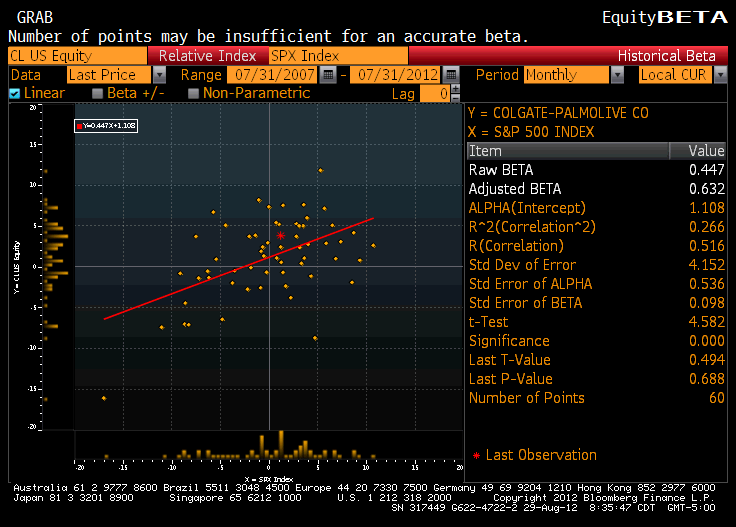The height and width of the screenshot is (527, 736).
Task: Expand the Monthly period dropdown arrow
Action: (617, 75)
